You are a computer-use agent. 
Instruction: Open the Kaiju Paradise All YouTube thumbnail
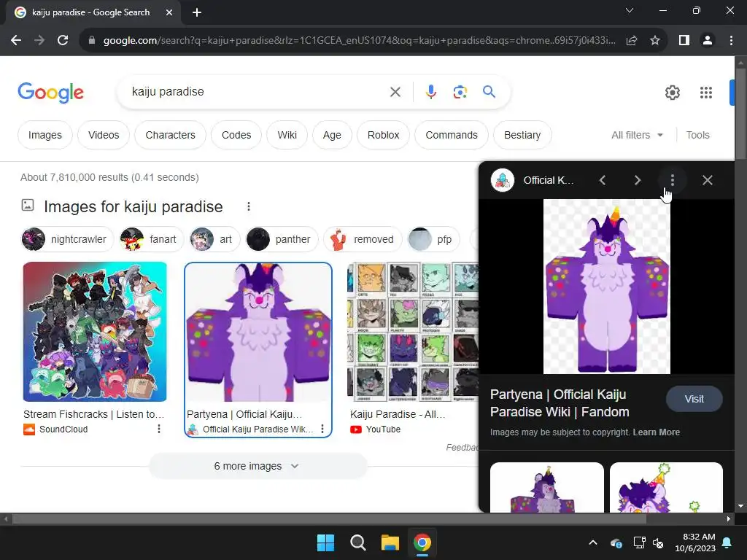click(414, 332)
